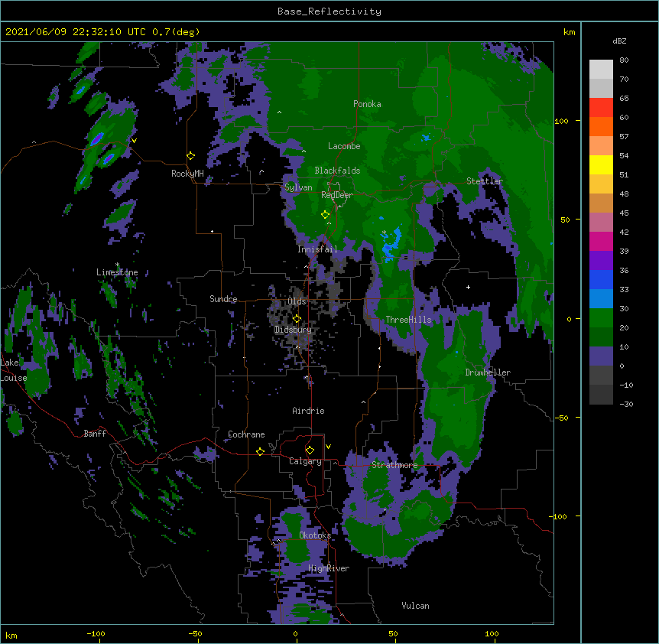
Task: Click the -50 tick on horizontal axis
Action: coord(195,633)
